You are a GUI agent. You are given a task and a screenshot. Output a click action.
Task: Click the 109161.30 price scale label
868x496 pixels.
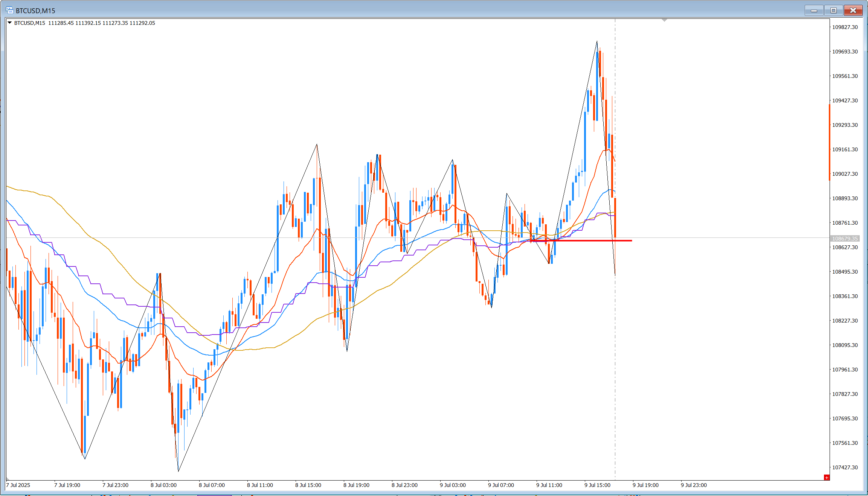point(845,149)
